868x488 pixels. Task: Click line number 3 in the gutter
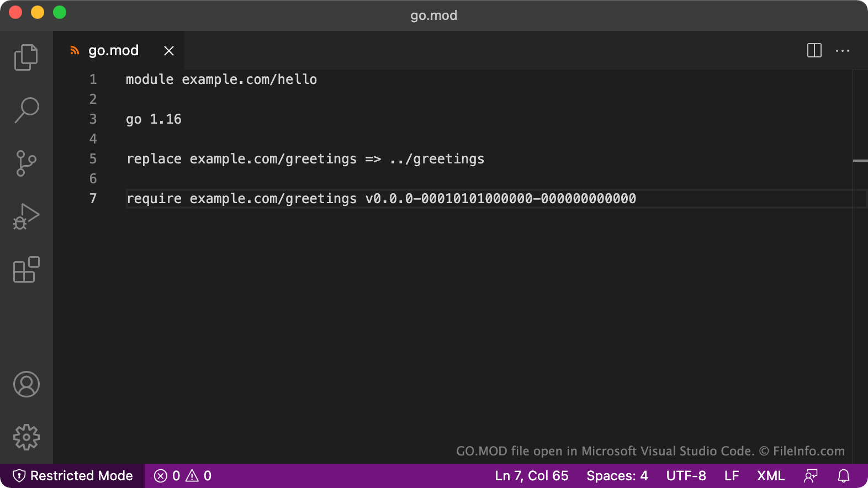point(93,119)
